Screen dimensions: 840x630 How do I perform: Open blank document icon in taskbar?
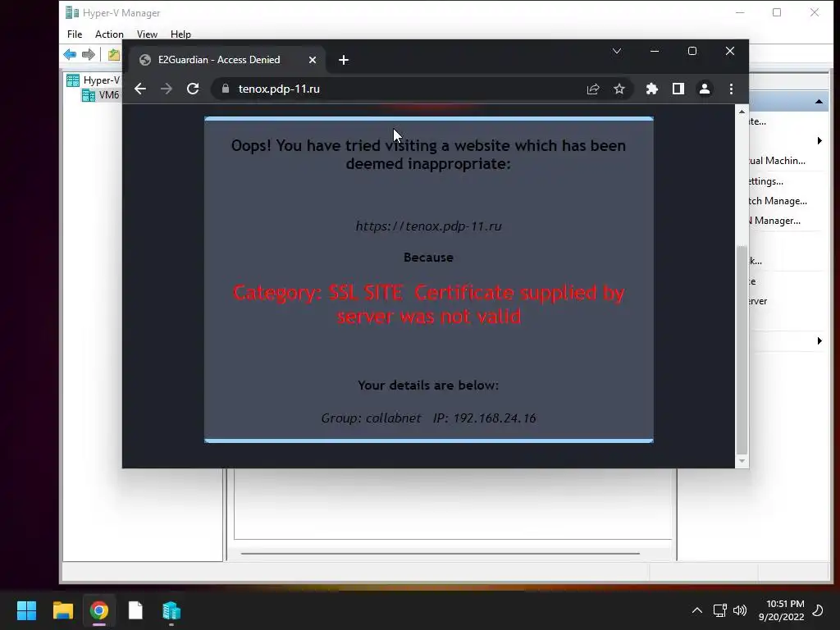[135, 610]
